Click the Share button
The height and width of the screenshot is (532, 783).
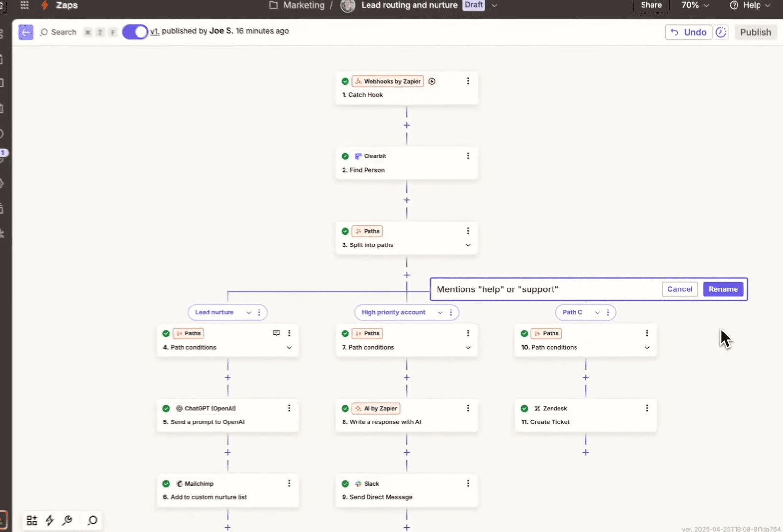[651, 5]
